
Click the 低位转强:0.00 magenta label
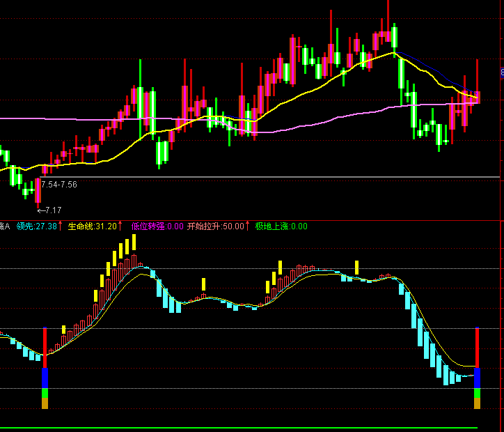[x=157, y=226]
